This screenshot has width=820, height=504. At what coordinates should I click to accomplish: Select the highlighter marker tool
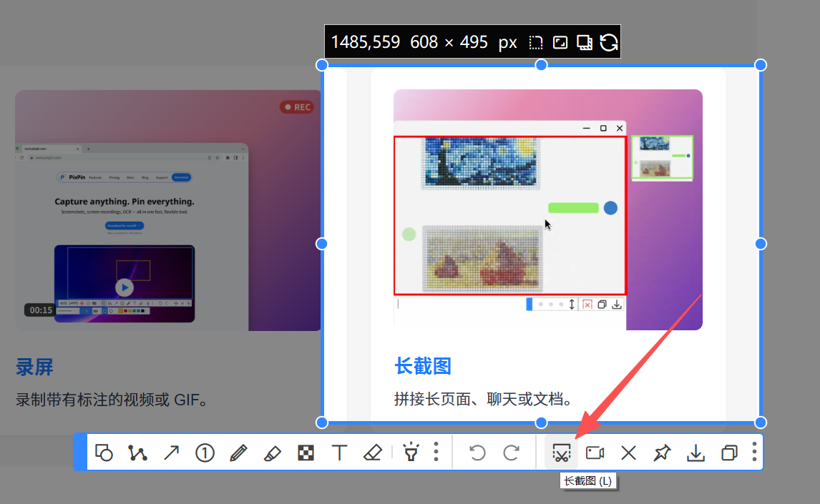tap(272, 452)
